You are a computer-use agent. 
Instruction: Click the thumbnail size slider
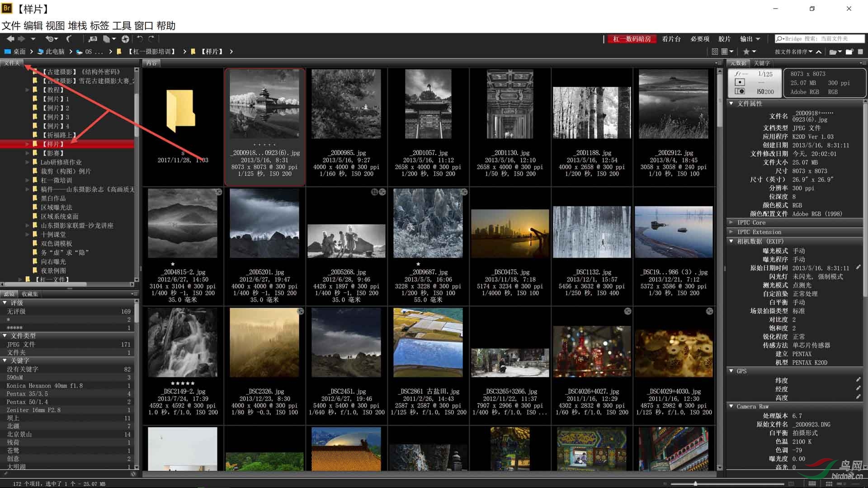pyautogui.click(x=695, y=483)
